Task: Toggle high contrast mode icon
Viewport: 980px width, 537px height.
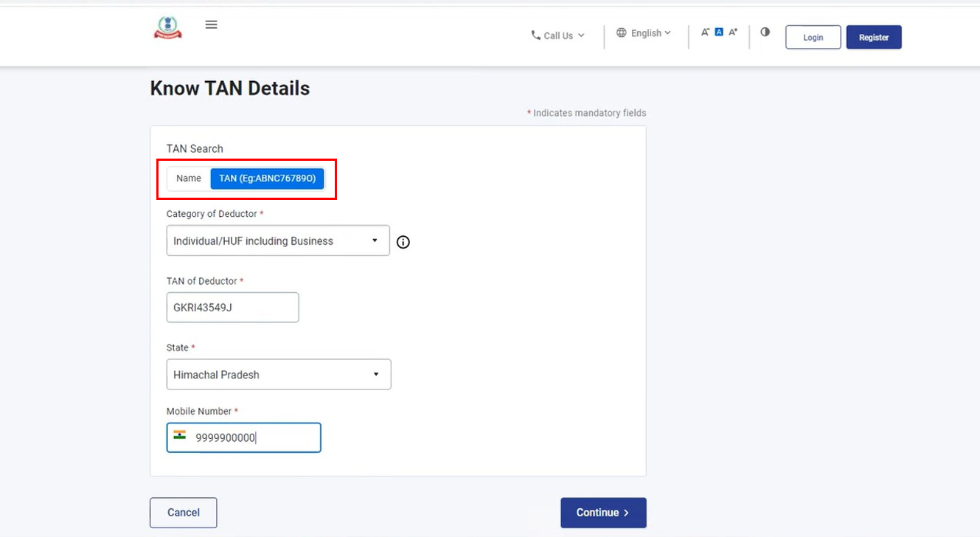Action: pyautogui.click(x=765, y=32)
